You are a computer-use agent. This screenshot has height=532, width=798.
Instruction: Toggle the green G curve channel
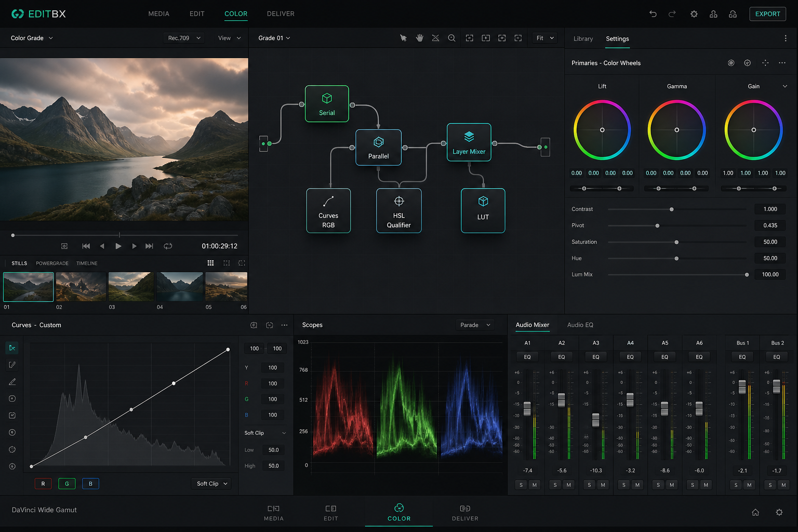point(66,484)
